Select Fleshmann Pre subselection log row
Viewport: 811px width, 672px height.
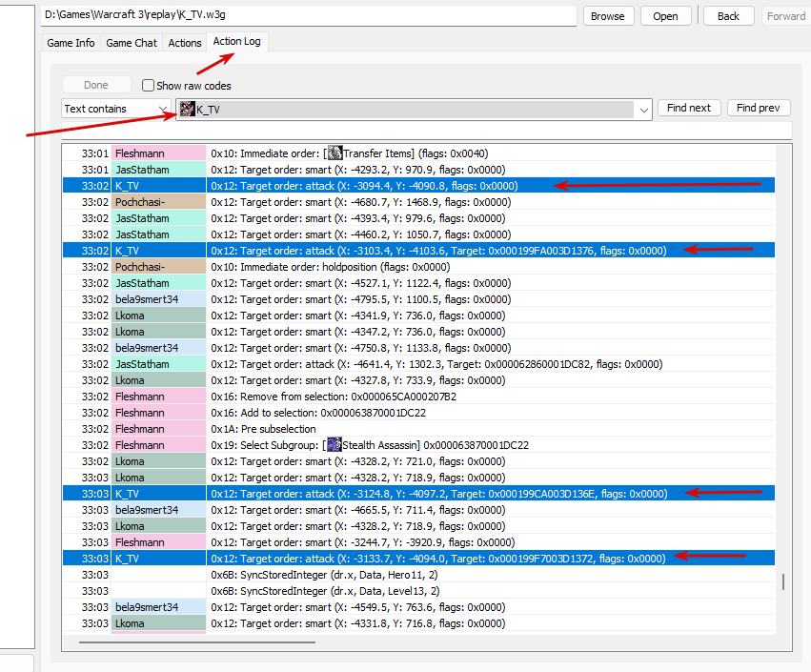click(418, 429)
